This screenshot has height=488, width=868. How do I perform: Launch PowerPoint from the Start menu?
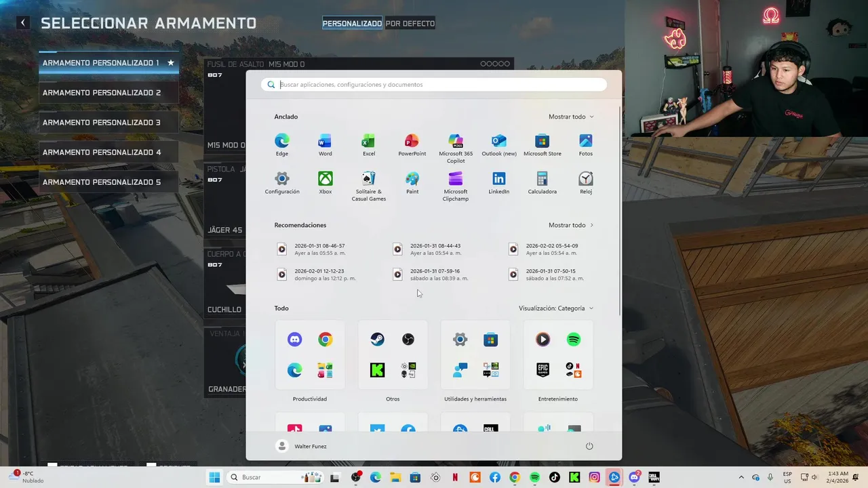tap(412, 145)
